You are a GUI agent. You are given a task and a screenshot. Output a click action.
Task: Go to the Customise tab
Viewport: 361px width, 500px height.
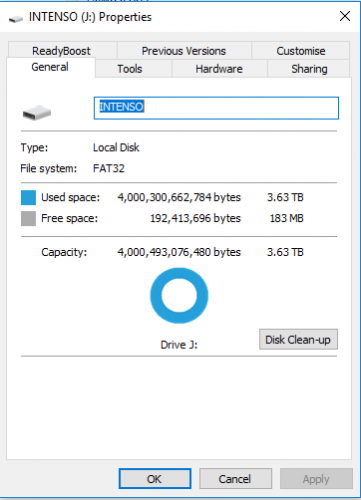[x=301, y=51]
